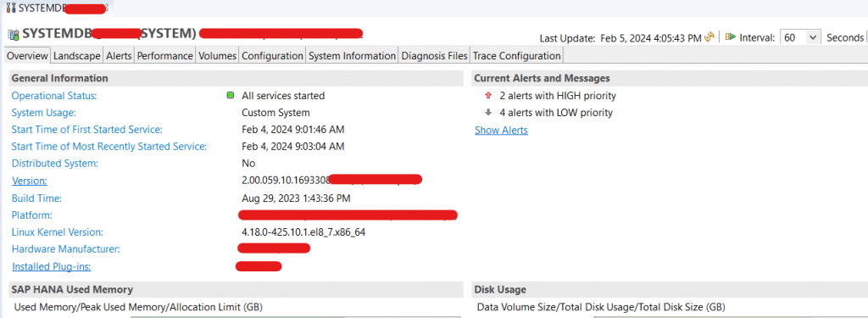Click the Aug 29, 2023 1:43:36 PM value
This screenshot has height=318, width=868.
pyautogui.click(x=296, y=198)
